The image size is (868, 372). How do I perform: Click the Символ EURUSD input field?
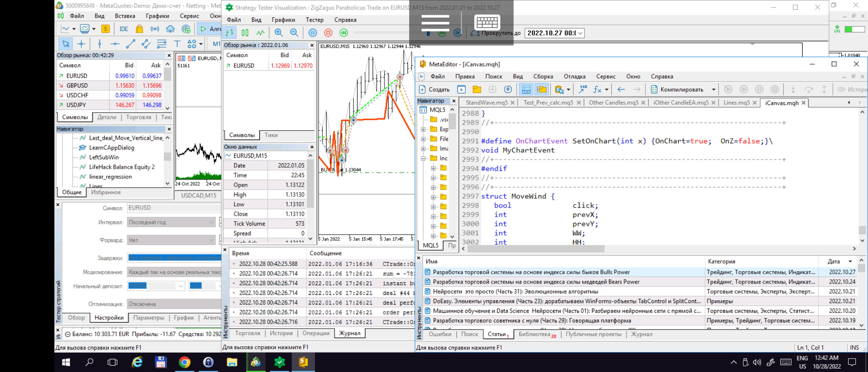174,208
